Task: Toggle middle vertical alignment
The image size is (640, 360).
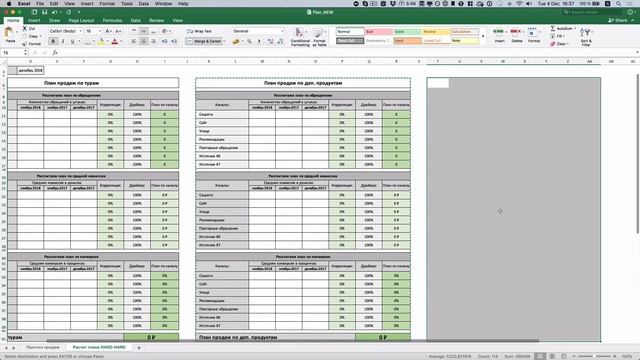Action: 144,31
